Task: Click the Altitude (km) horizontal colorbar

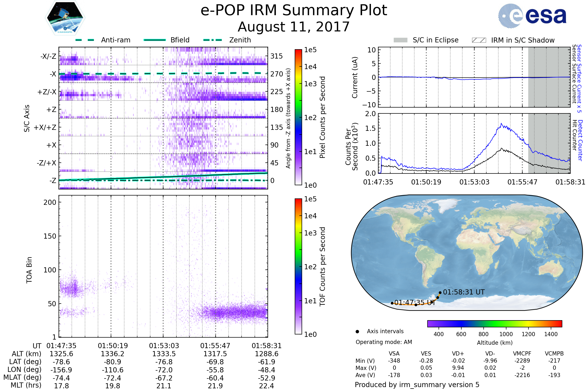Action: point(494,324)
